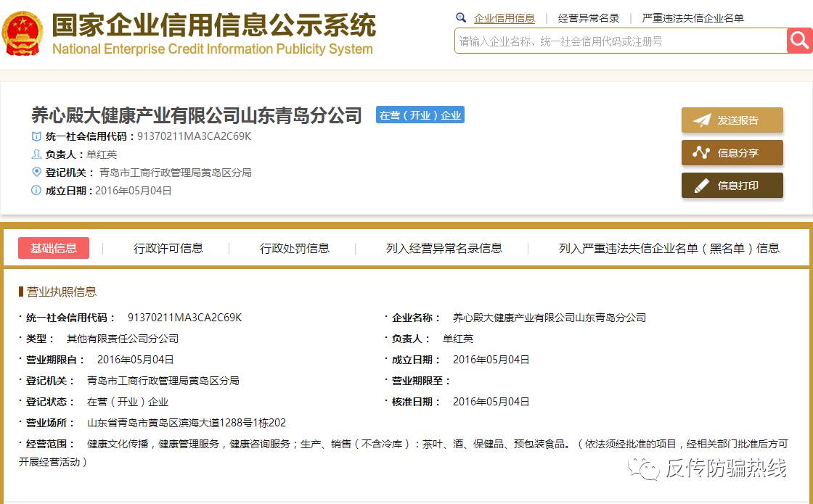813x504 pixels.
Task: Focus the enterprise name search input field
Action: coord(621,41)
